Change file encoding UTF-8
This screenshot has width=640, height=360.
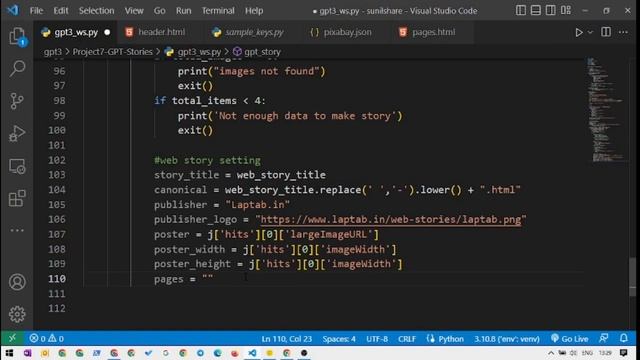(x=377, y=339)
